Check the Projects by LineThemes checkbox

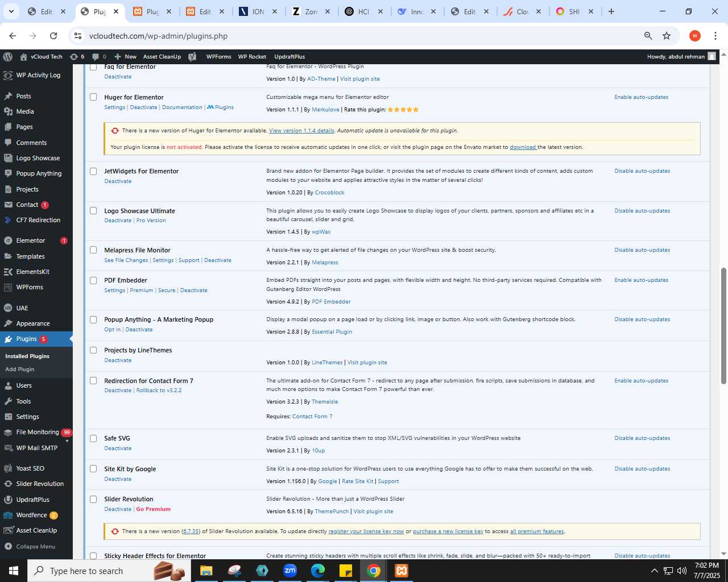point(93,350)
